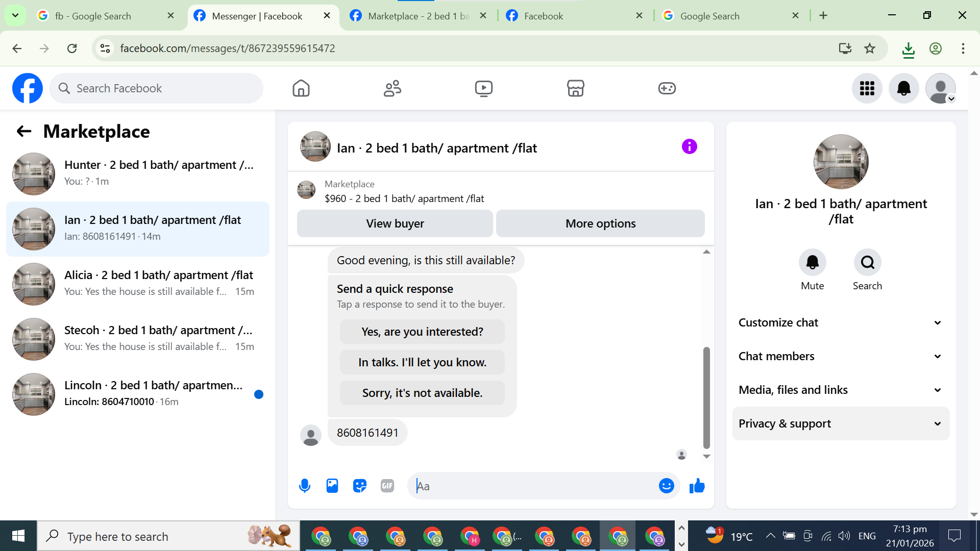980x551 pixels.
Task: Expand Customize chat section
Action: [x=841, y=322]
